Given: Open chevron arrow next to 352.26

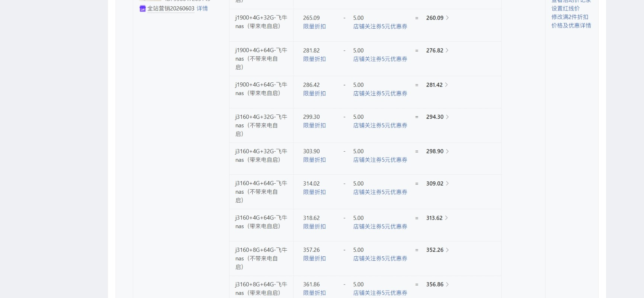Looking at the screenshot, I should (x=447, y=250).
